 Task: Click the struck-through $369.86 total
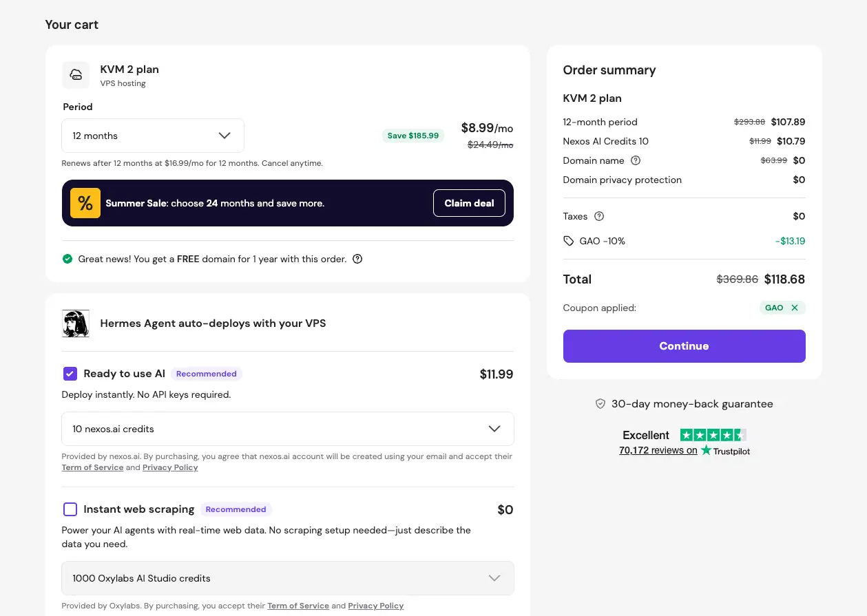pyautogui.click(x=738, y=279)
